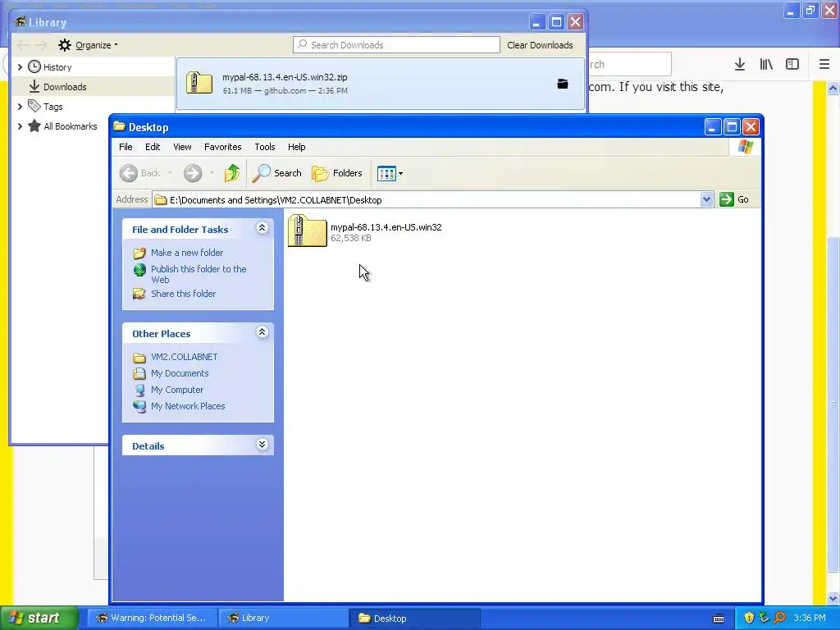Open My Computer link
The image size is (840, 630).
(177, 390)
